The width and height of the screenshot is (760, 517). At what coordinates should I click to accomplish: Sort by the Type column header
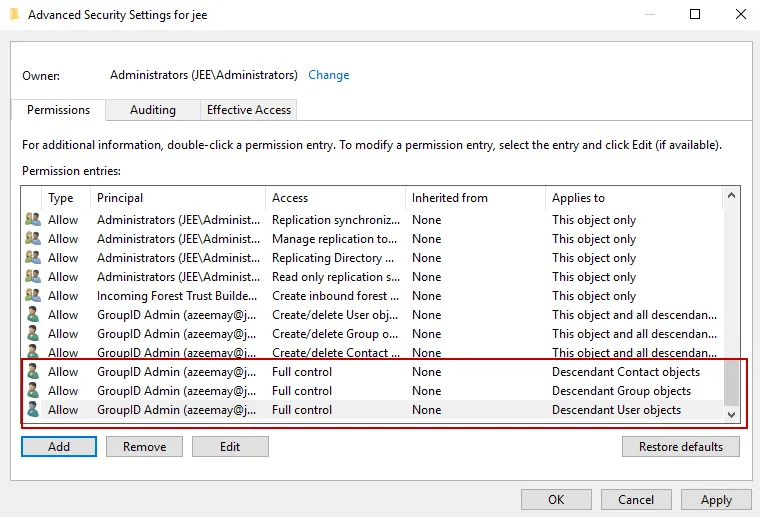click(66, 198)
